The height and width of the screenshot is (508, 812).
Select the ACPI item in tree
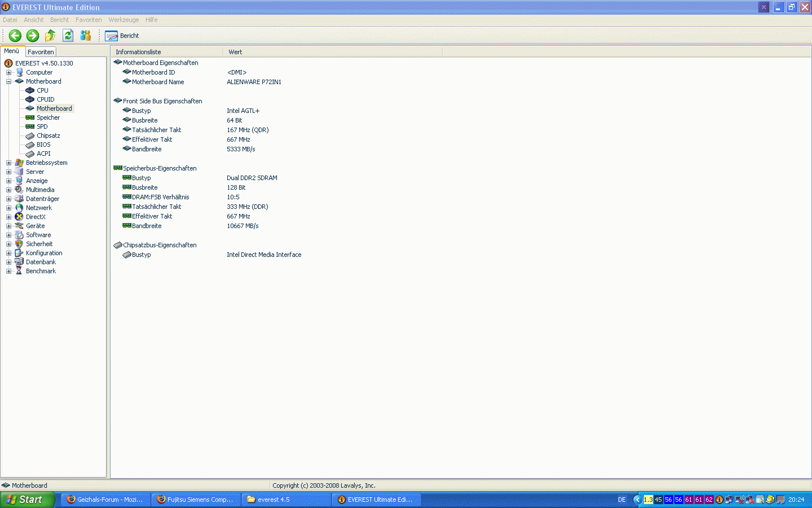[43, 154]
